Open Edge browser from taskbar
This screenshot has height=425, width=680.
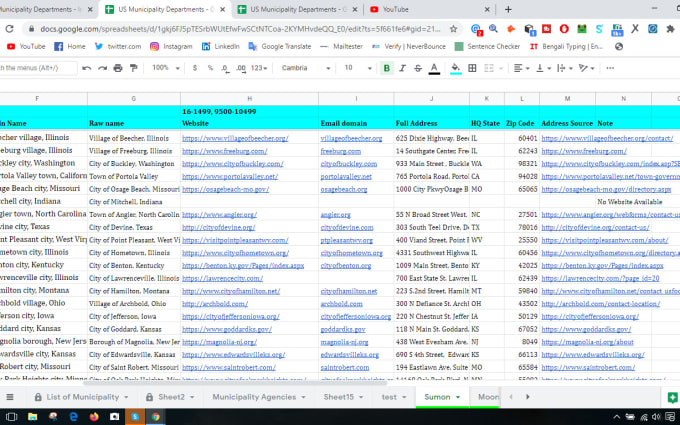(x=73, y=417)
